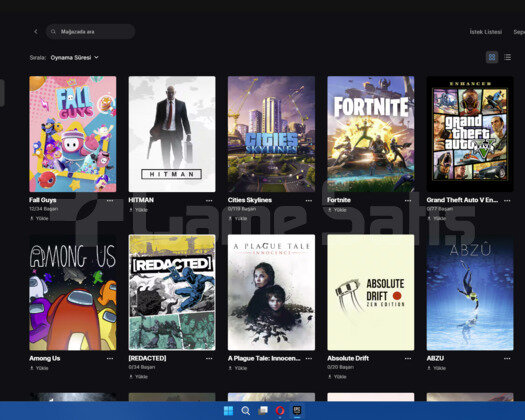Open Among Us game cover
Viewport: 525px width, 420px height.
[x=73, y=292]
